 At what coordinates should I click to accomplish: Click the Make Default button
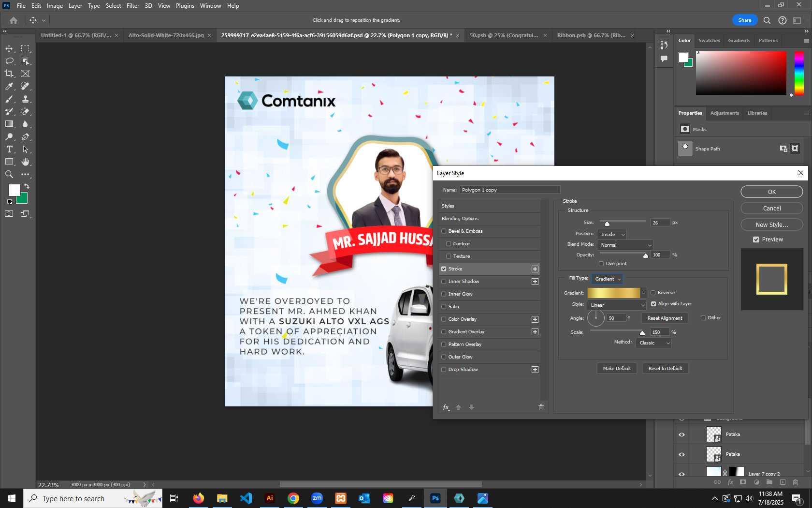coord(617,369)
